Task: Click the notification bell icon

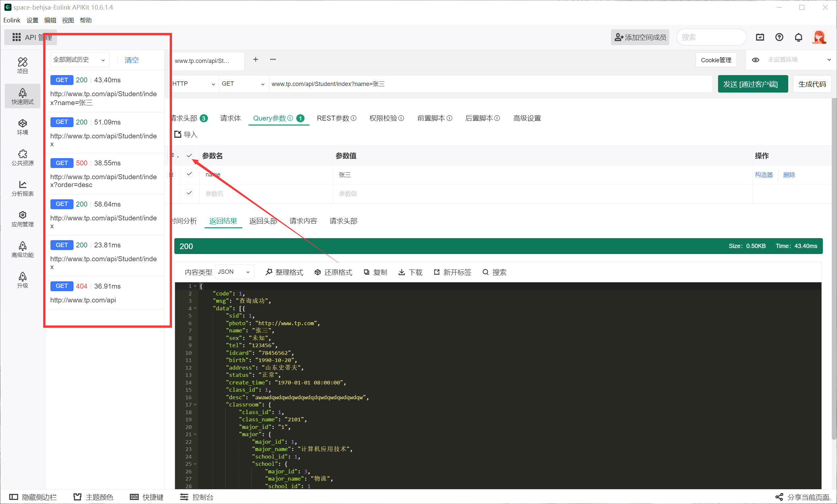Action: coord(799,37)
